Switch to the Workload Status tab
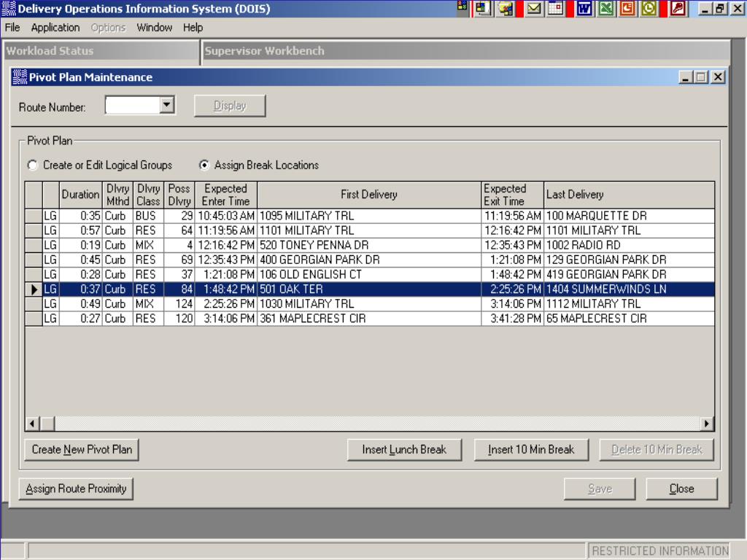Viewport: 747px width, 560px height. pyautogui.click(x=101, y=51)
